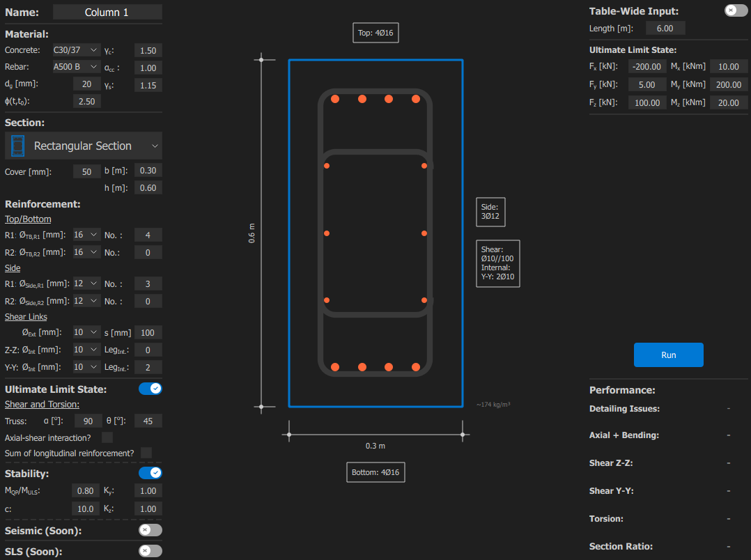
Task: Check Sum of longitudinal reinforcement checkbox
Action: [x=146, y=453]
